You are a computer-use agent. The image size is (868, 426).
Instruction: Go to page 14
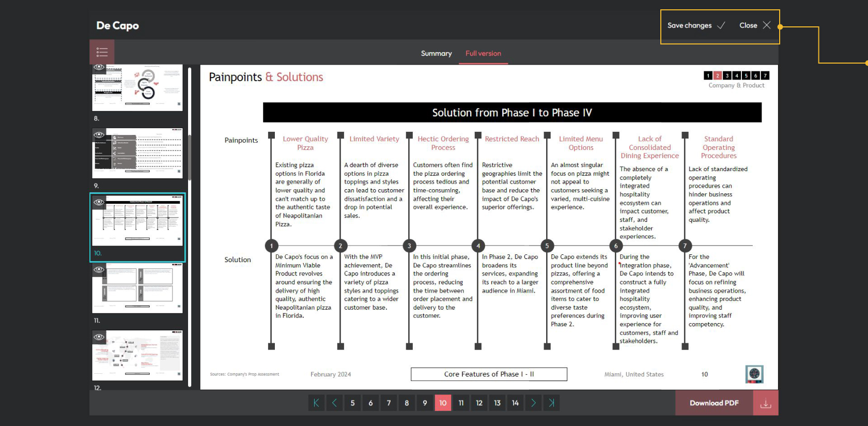coord(515,403)
